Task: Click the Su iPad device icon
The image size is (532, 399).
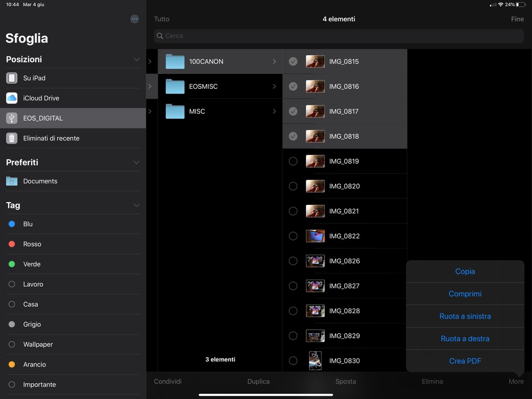Action: pos(12,78)
